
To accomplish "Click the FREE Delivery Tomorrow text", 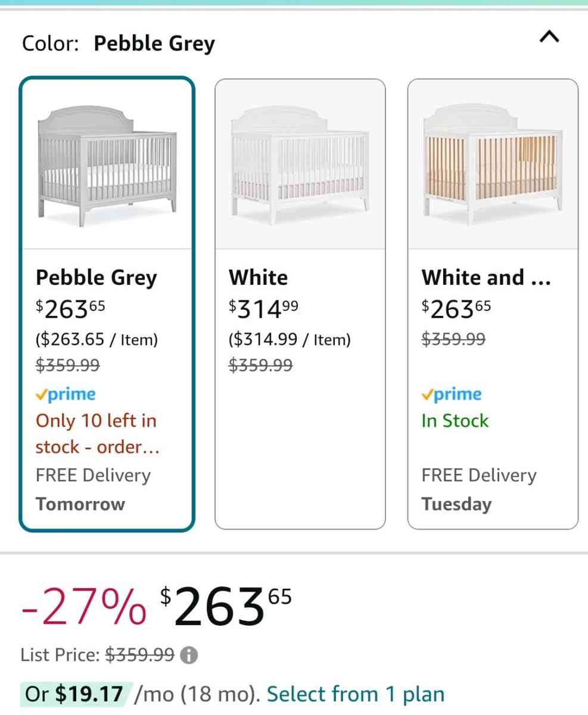I will pyautogui.click(x=93, y=489).
